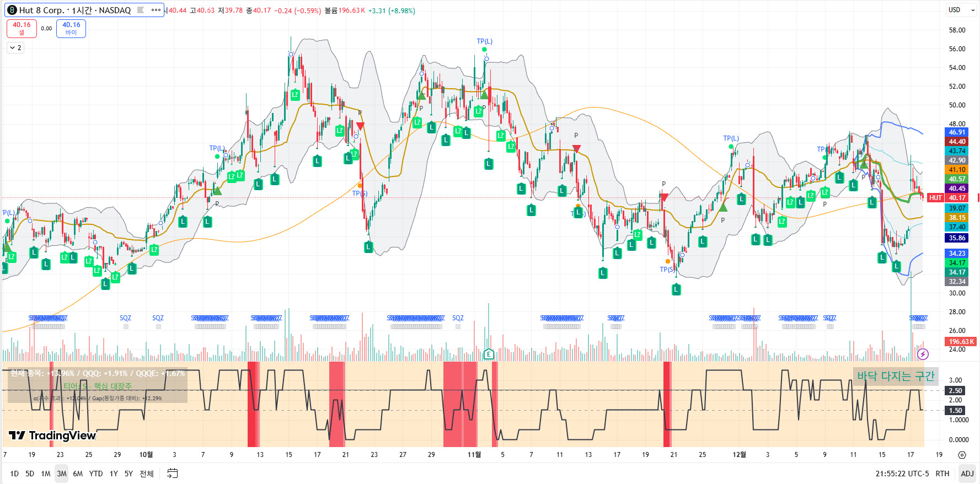Click the volume change +3.31 (+8.98%)
Screen dimensions: 980x484
[x=392, y=10]
